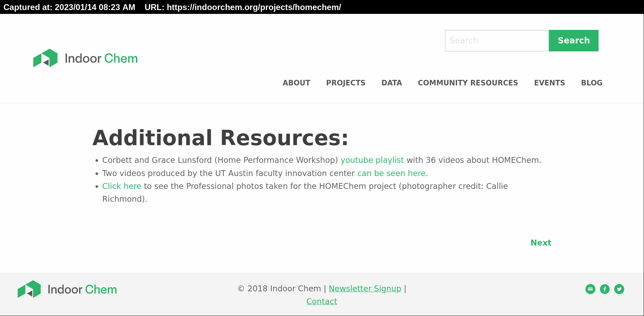644x316 pixels.
Task: Open the Contact link in footer
Action: coord(321,301)
